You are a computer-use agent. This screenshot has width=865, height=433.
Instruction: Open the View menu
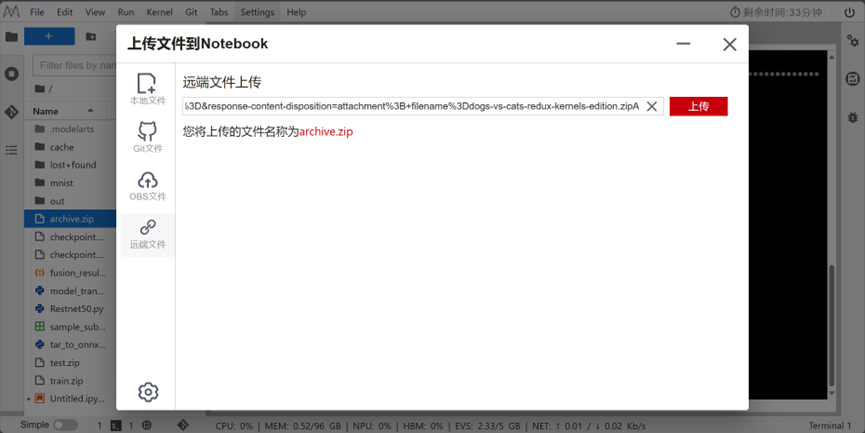(95, 12)
